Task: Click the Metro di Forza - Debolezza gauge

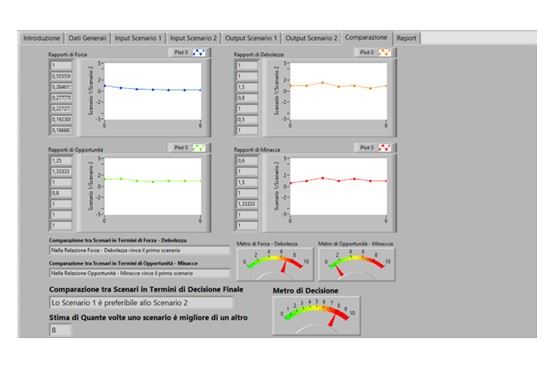Action: coord(275,264)
